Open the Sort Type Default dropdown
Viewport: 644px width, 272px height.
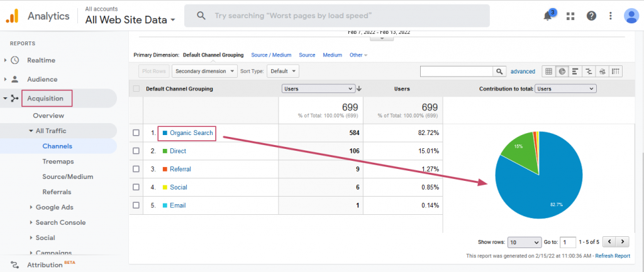tap(283, 71)
